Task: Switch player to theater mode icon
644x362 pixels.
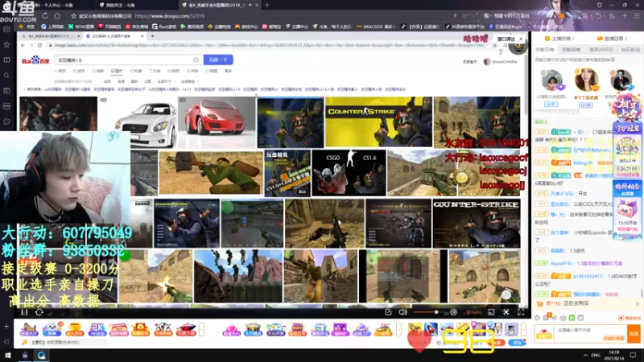Action: pos(491,312)
